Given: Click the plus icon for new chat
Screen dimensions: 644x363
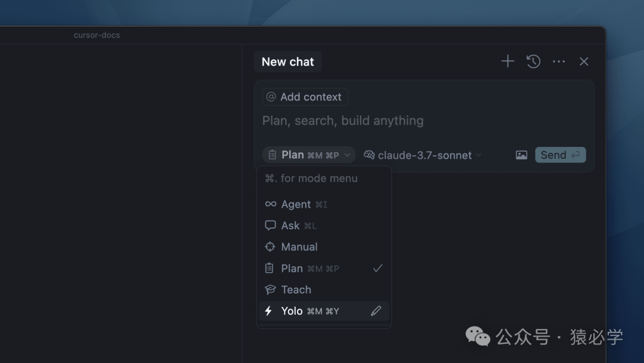Looking at the screenshot, I should coord(507,61).
